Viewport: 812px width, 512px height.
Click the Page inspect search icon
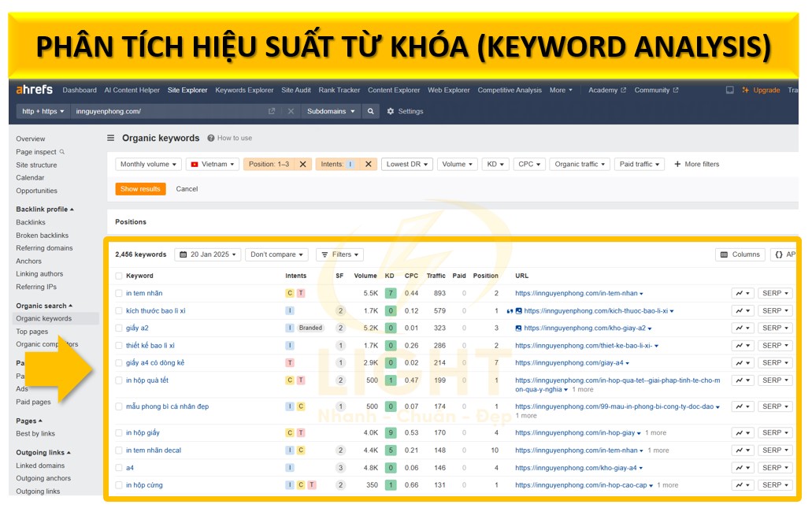tap(62, 152)
